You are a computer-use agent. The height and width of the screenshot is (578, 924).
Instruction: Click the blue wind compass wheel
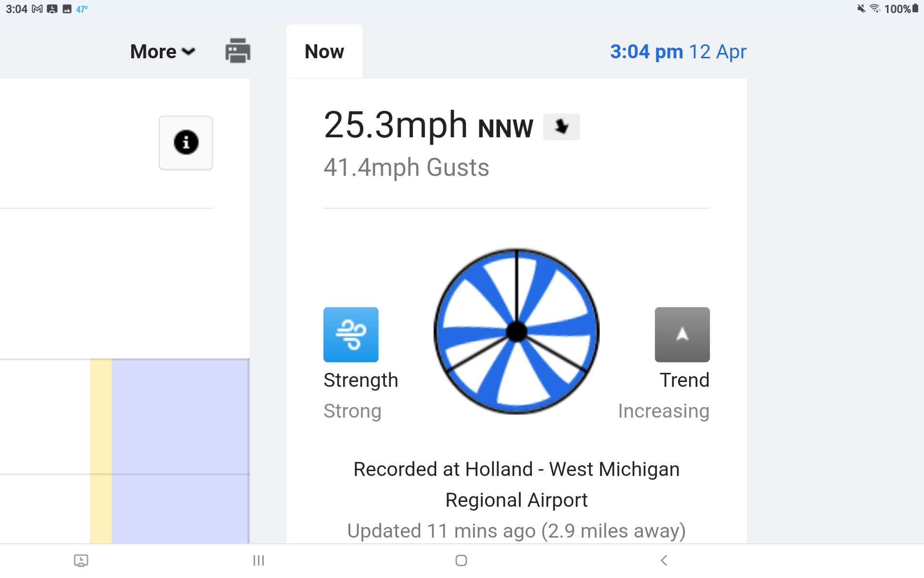point(516,331)
